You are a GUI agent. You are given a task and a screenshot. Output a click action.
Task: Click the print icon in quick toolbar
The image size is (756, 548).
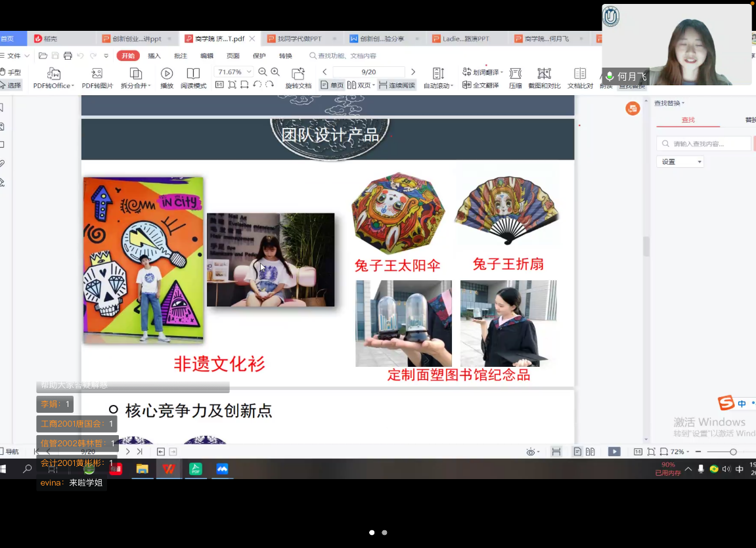pyautogui.click(x=68, y=56)
